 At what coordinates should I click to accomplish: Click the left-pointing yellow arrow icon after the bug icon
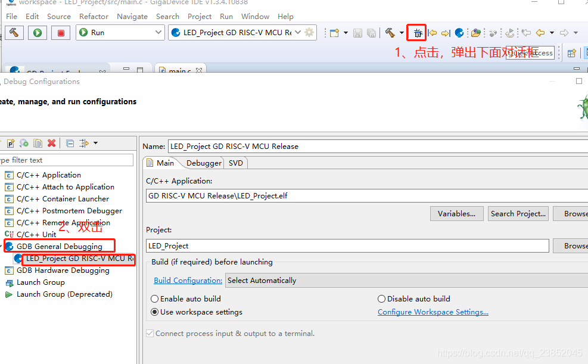tap(433, 33)
